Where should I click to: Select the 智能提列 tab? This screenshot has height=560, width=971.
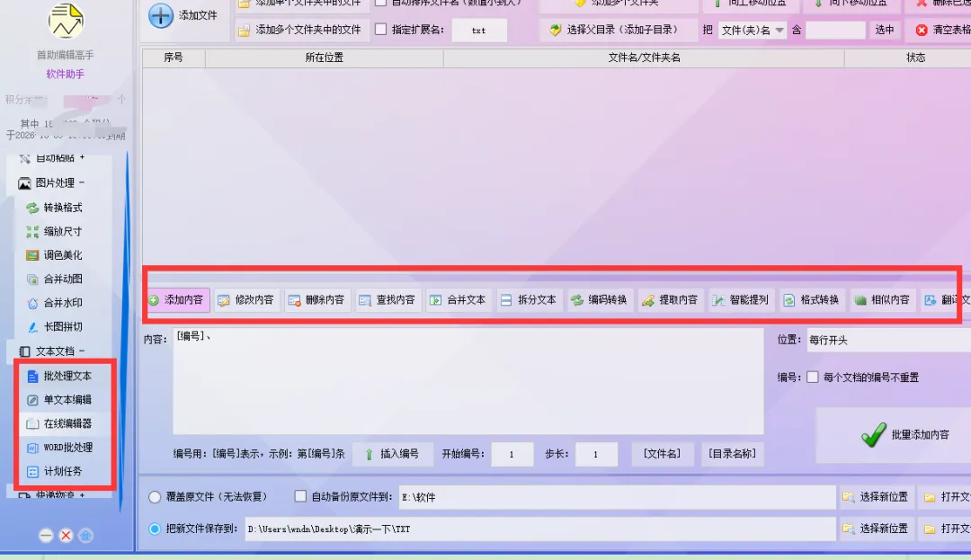[x=741, y=300]
